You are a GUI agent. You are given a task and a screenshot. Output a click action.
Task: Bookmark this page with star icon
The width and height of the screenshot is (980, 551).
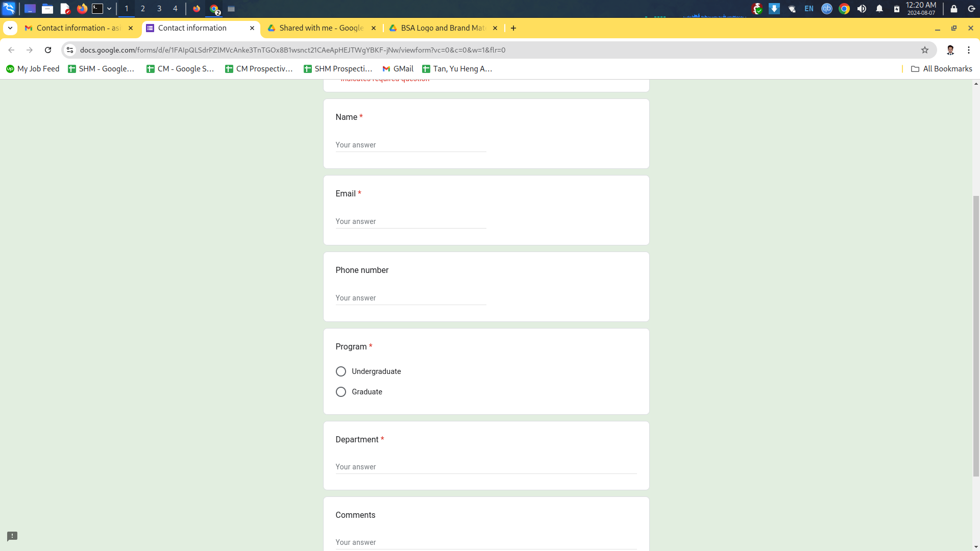click(x=924, y=50)
